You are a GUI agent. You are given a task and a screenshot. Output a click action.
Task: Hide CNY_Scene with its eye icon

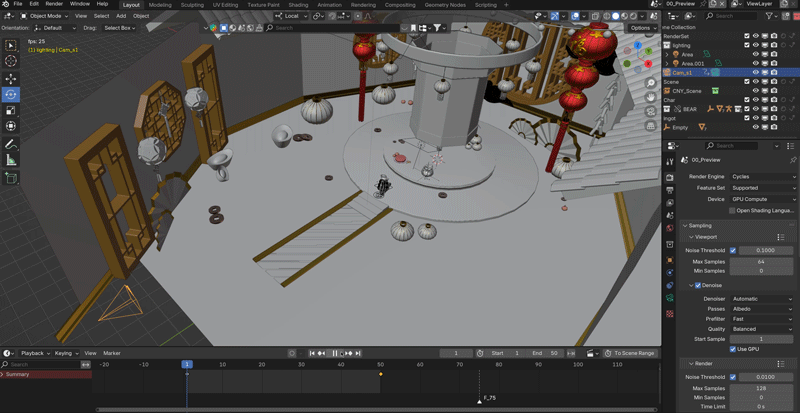pyautogui.click(x=756, y=91)
